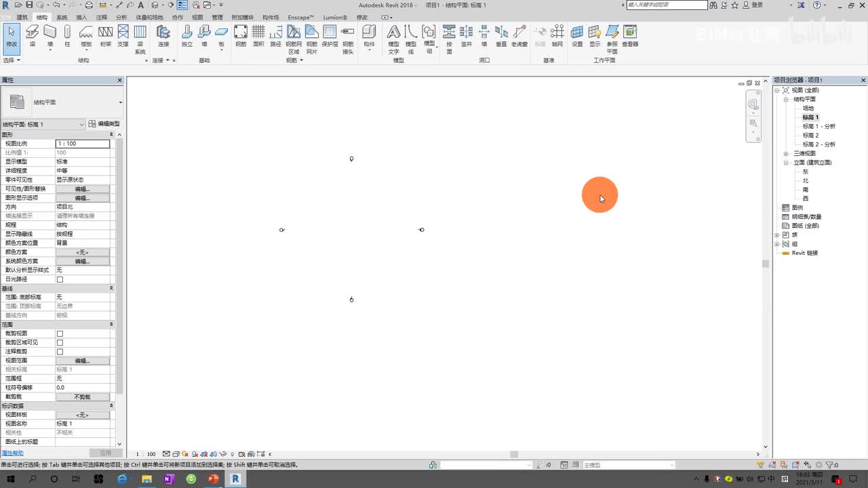Click the 梁 (Beam) tool icon
Screen dimensions: 868x488
point(32,36)
